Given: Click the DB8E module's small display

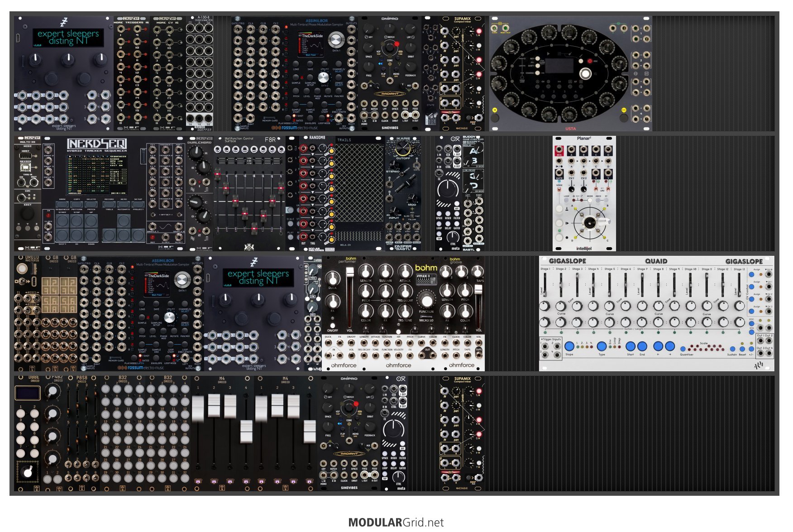Looking at the screenshot, I should (x=28, y=393).
